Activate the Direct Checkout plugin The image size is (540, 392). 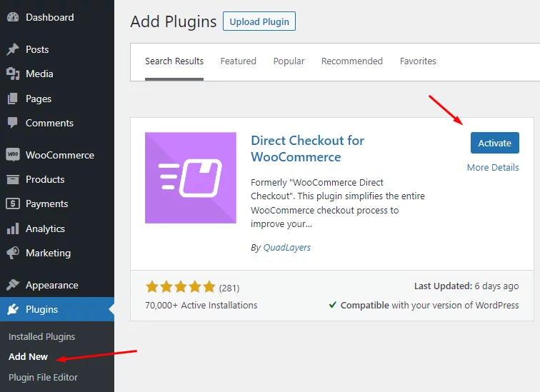pyautogui.click(x=494, y=143)
